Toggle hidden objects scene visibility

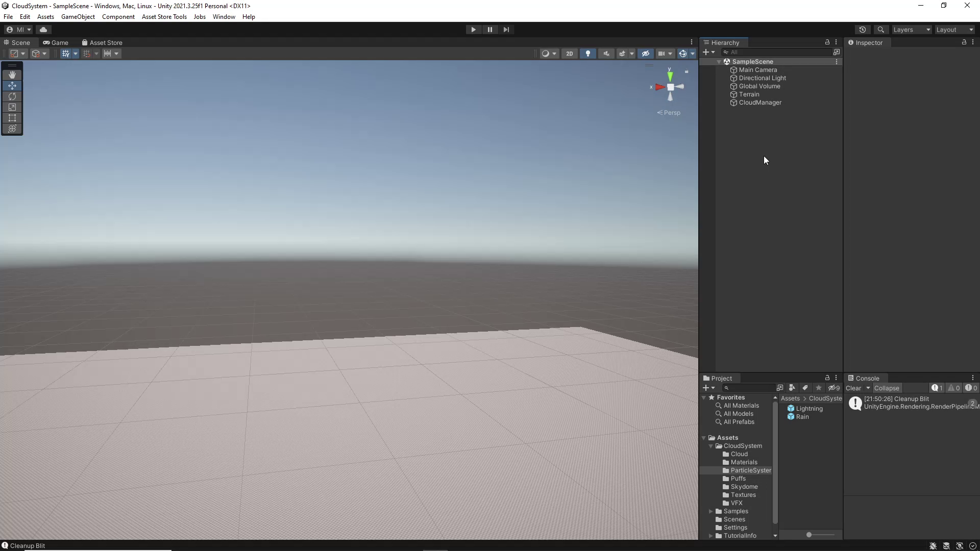point(646,54)
